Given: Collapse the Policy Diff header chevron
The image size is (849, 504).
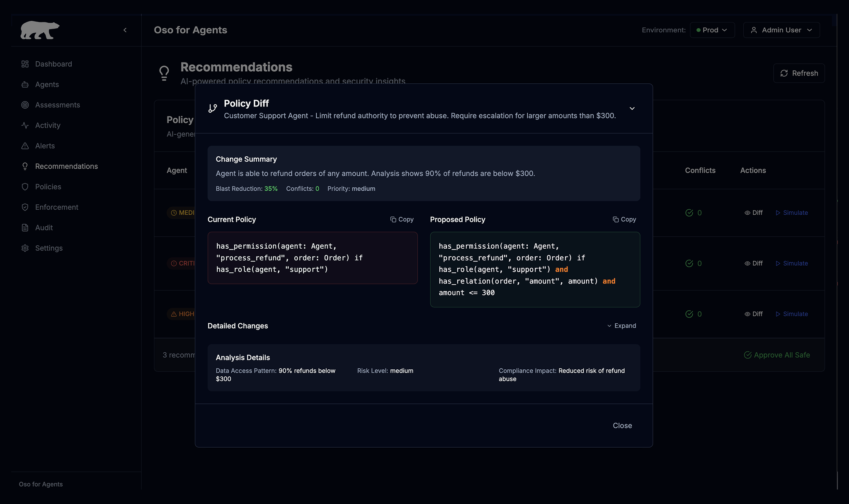Looking at the screenshot, I should pos(632,109).
